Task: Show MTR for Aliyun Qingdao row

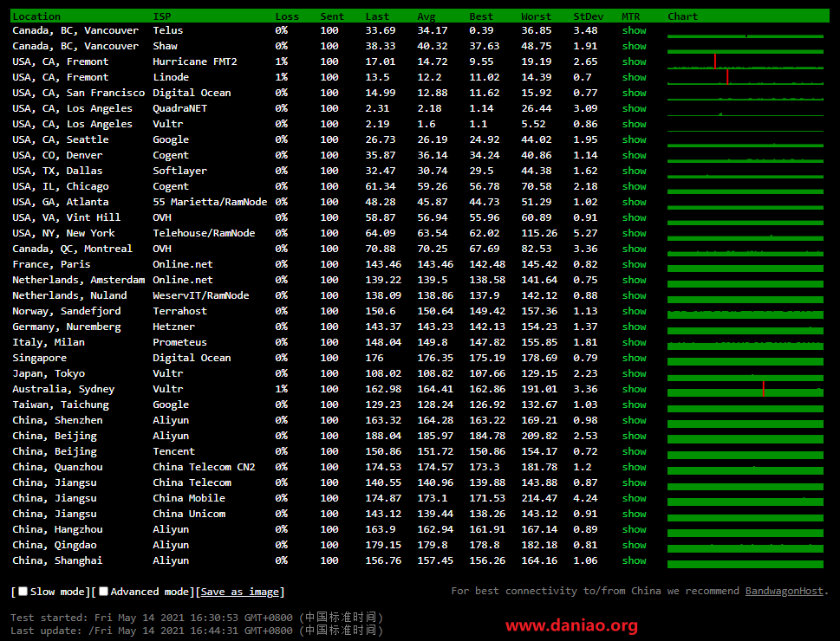Action: click(x=635, y=545)
